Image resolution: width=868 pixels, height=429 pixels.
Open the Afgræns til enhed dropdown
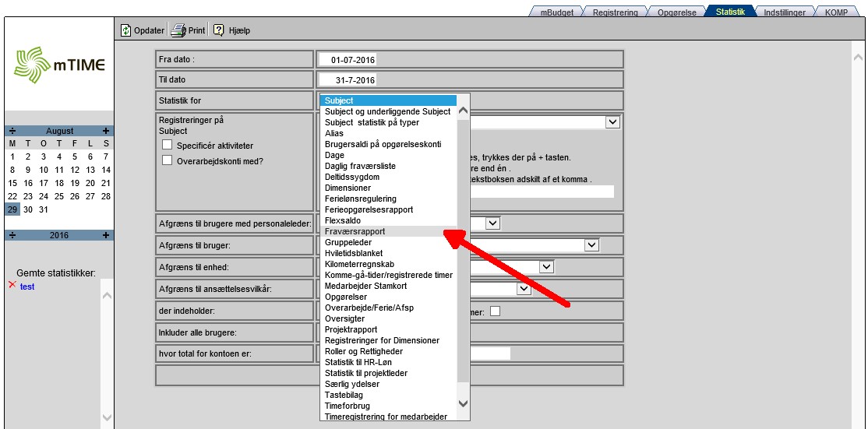click(x=547, y=267)
